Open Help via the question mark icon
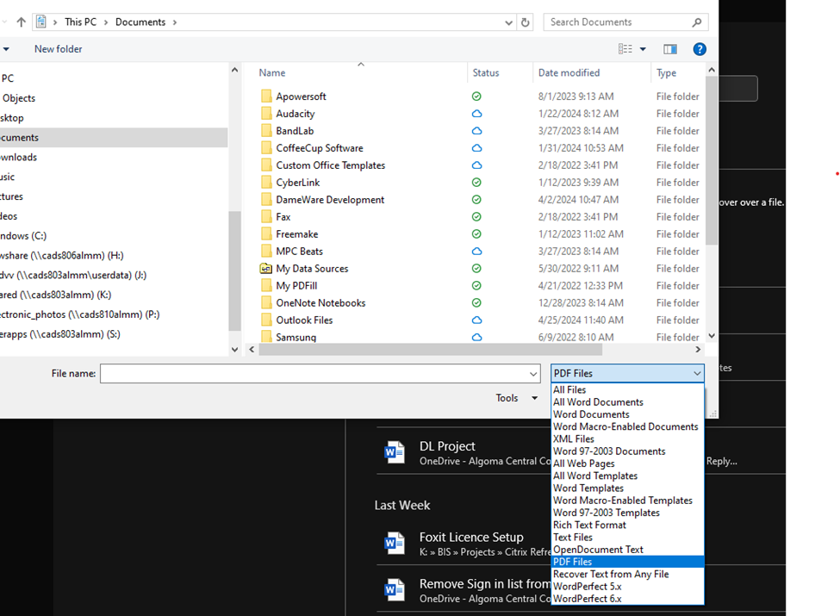The height and width of the screenshot is (616, 840). click(700, 49)
